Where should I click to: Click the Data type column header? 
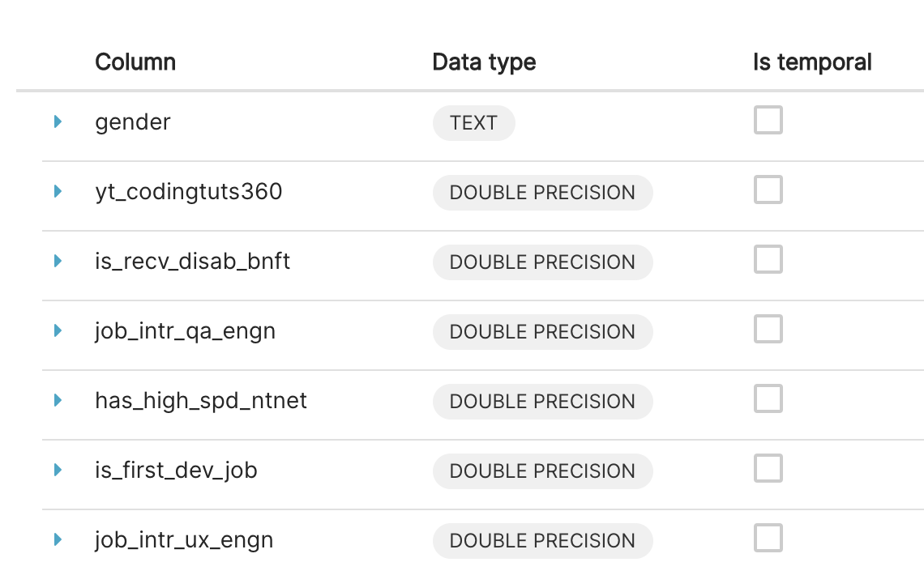483,62
